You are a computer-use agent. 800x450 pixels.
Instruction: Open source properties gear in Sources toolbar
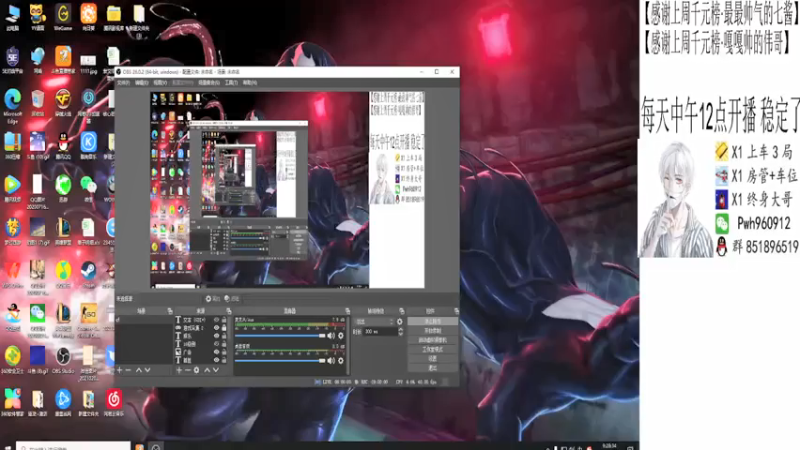pos(196,370)
